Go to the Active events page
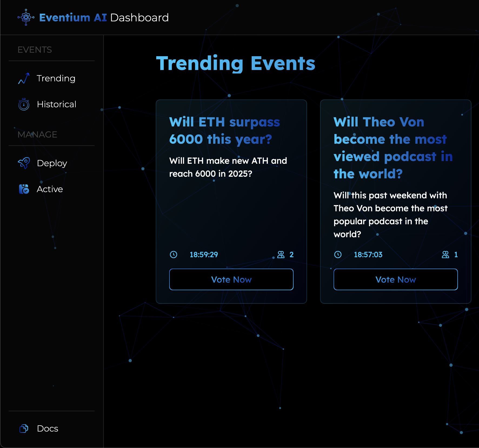This screenshot has height=448, width=479. tap(52, 189)
